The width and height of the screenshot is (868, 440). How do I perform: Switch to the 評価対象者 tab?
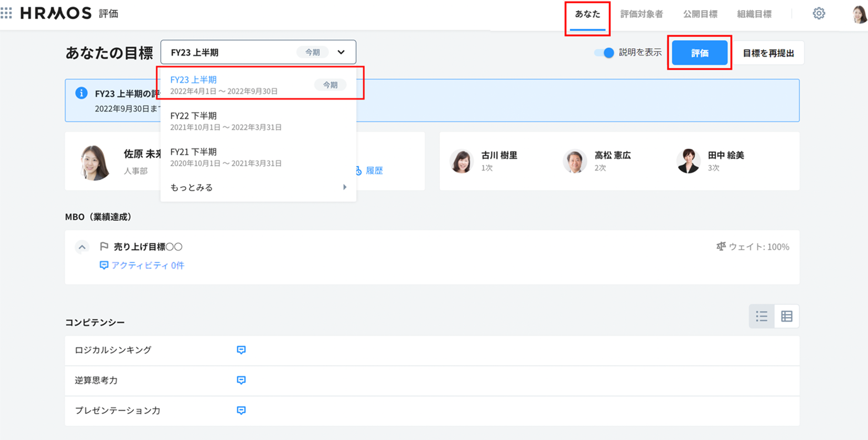point(641,14)
